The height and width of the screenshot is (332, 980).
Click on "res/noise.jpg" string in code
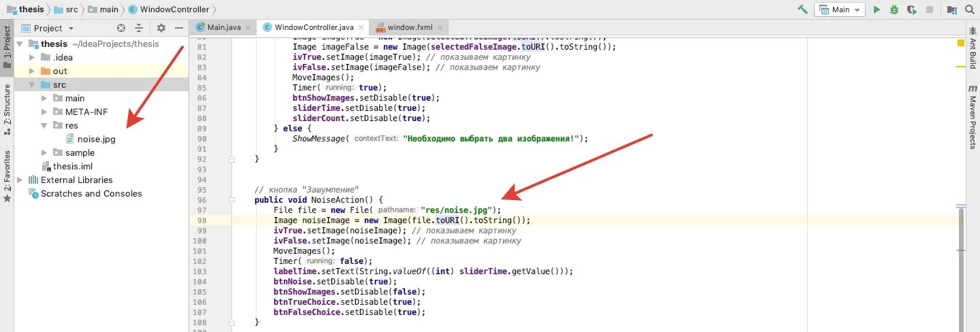[457, 210]
